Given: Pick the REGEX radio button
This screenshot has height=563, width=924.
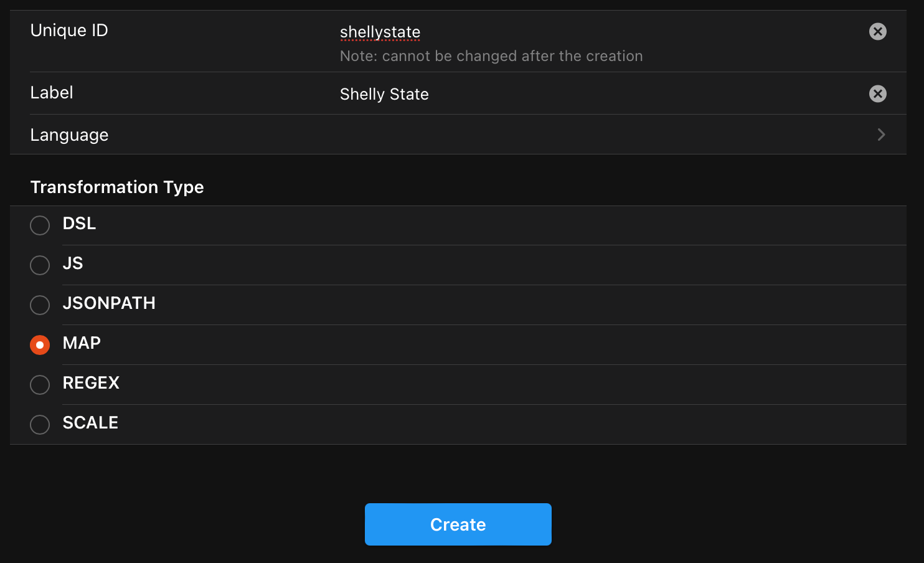Looking at the screenshot, I should 40,384.
